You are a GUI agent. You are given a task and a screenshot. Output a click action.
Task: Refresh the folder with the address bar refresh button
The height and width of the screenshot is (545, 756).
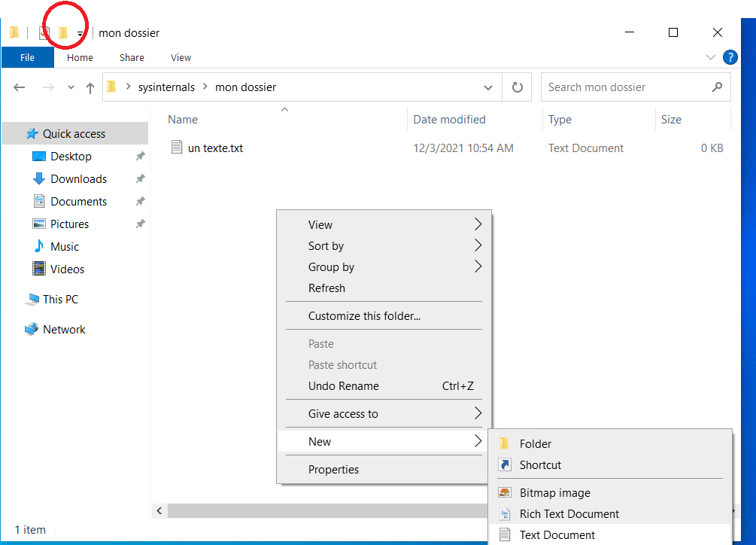[x=517, y=87]
